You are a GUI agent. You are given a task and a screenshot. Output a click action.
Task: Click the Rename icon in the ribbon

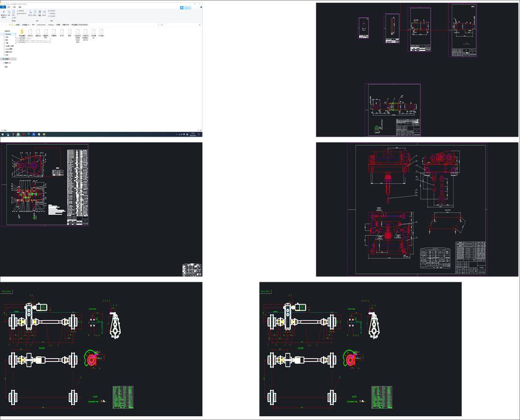pyautogui.click(x=45, y=12)
